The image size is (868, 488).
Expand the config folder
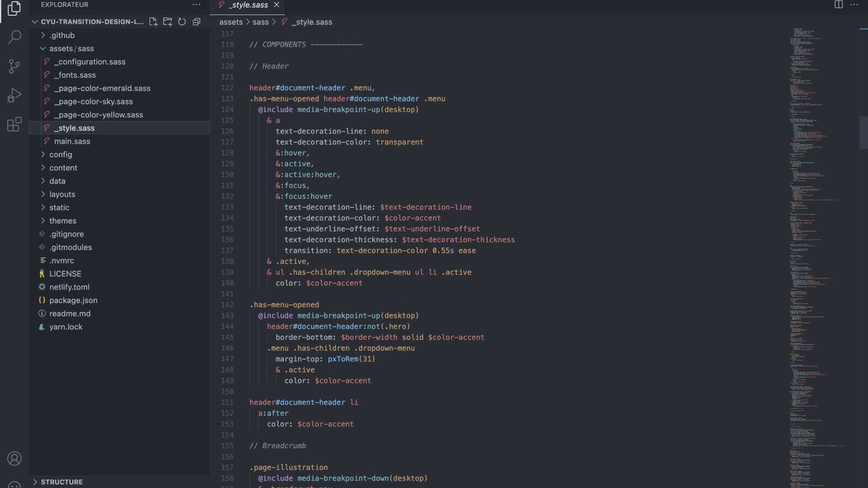[x=60, y=155]
